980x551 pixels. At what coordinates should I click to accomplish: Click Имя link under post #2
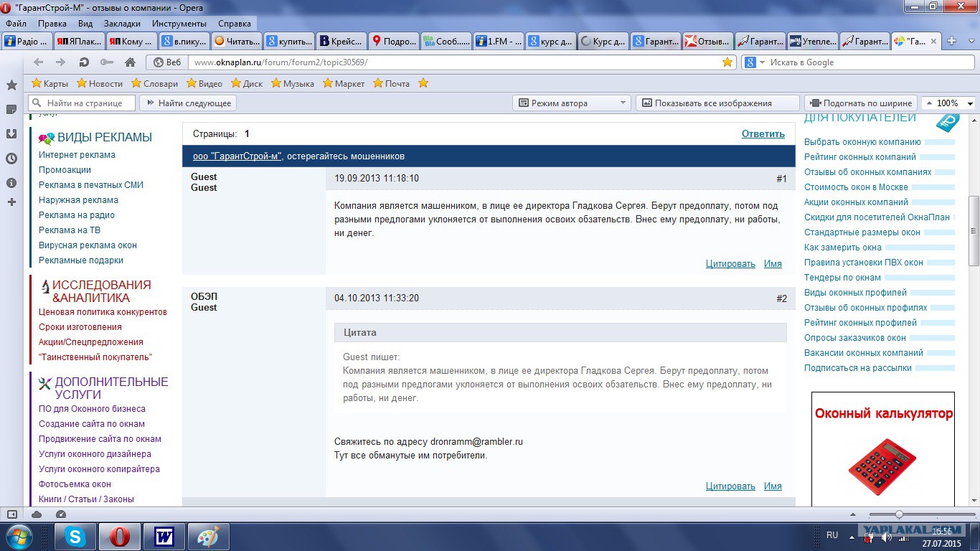[x=773, y=486]
